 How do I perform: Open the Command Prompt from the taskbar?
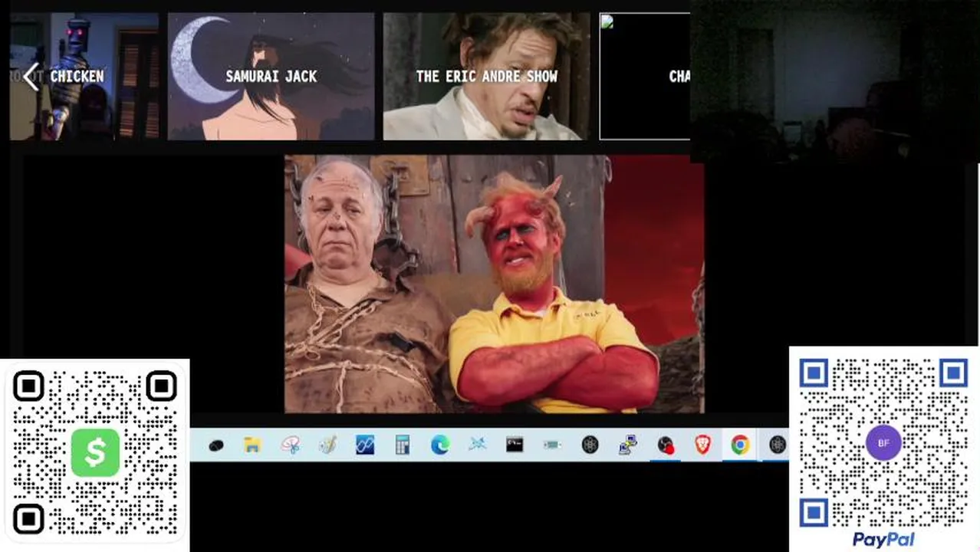tap(515, 445)
